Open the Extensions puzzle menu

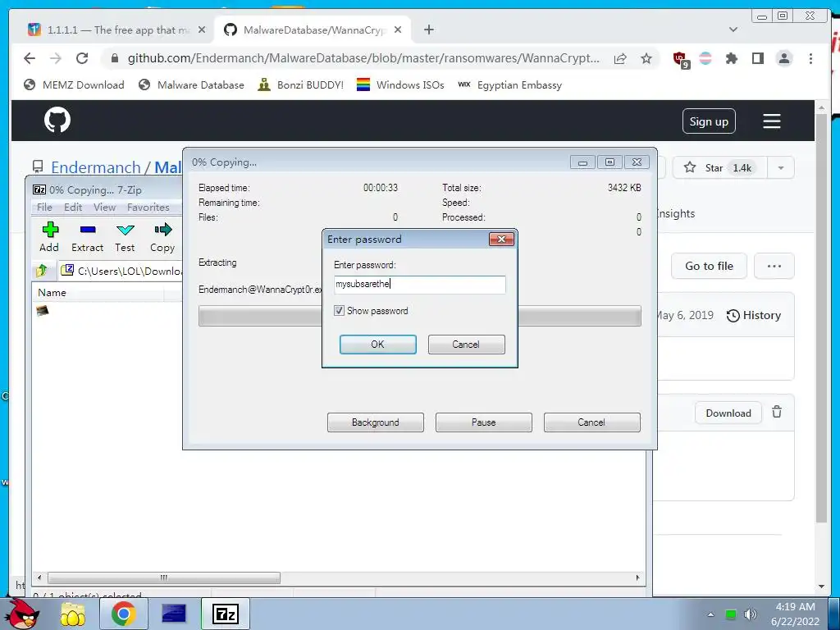point(731,58)
